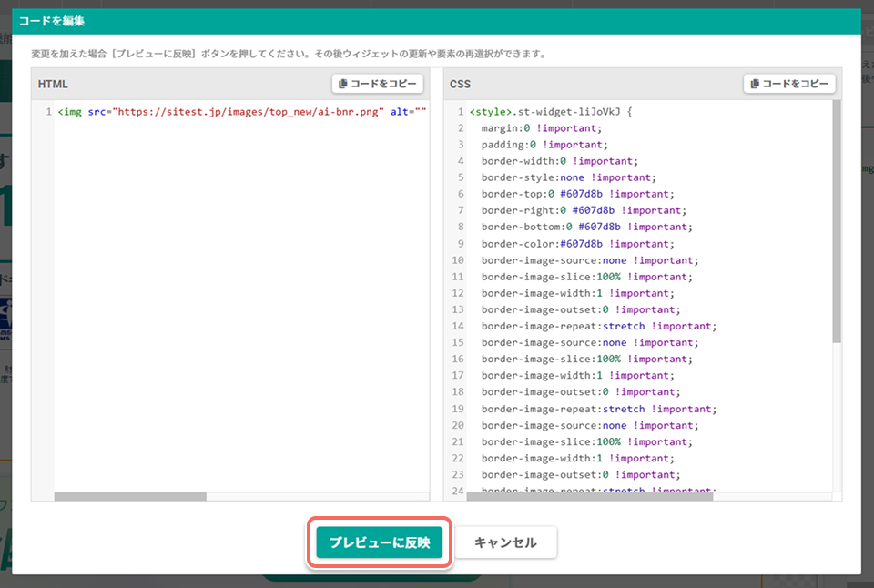Click the CSS vertical scrollbar thumb

click(x=837, y=221)
